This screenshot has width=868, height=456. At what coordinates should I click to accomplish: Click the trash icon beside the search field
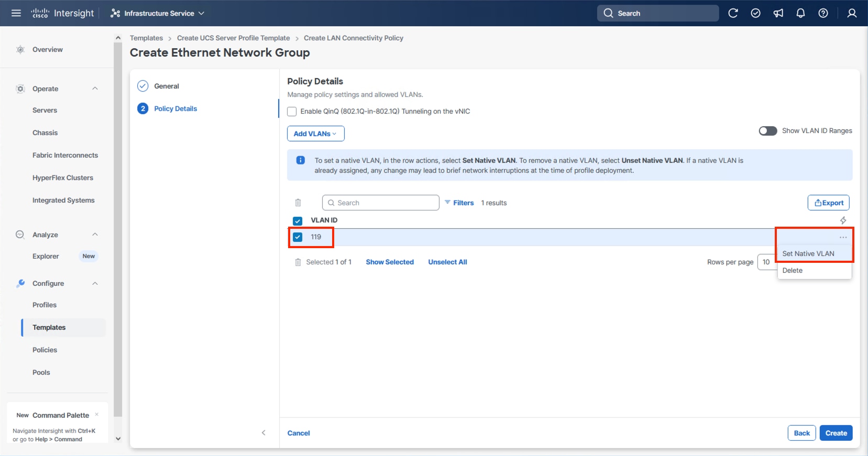[x=298, y=203]
